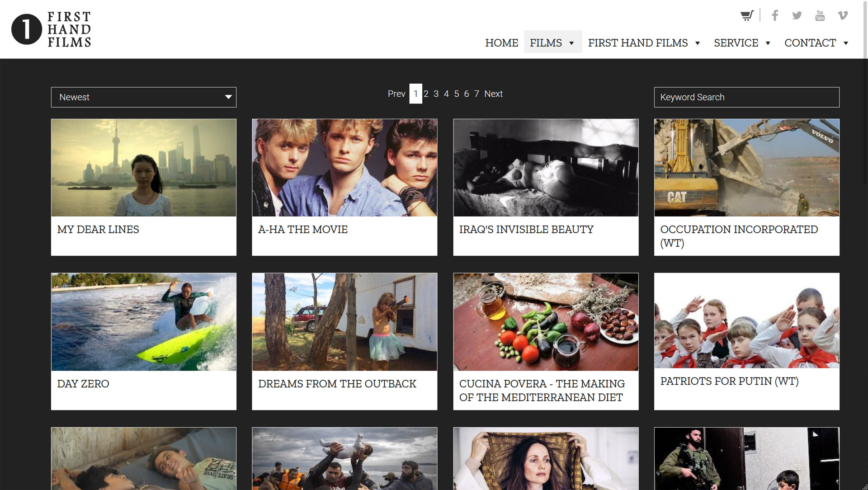Viewport: 868px width, 490px height.
Task: Open the shopping cart icon
Action: pyautogui.click(x=747, y=15)
